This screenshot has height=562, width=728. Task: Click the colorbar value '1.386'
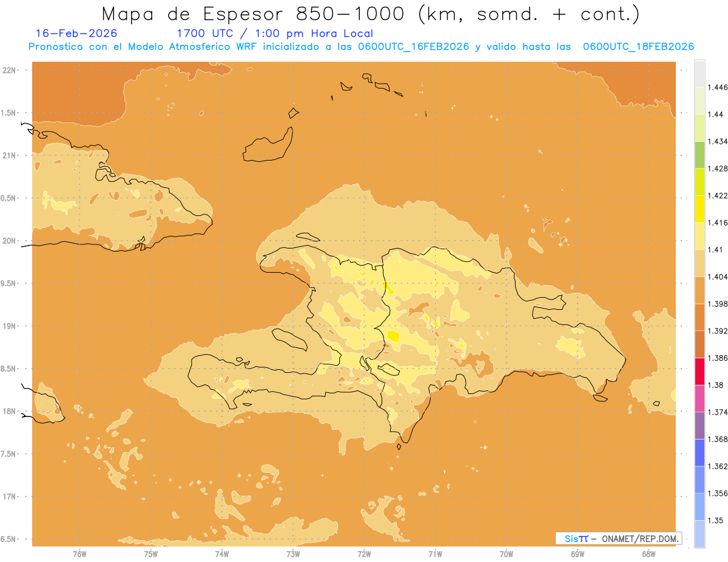point(719,358)
